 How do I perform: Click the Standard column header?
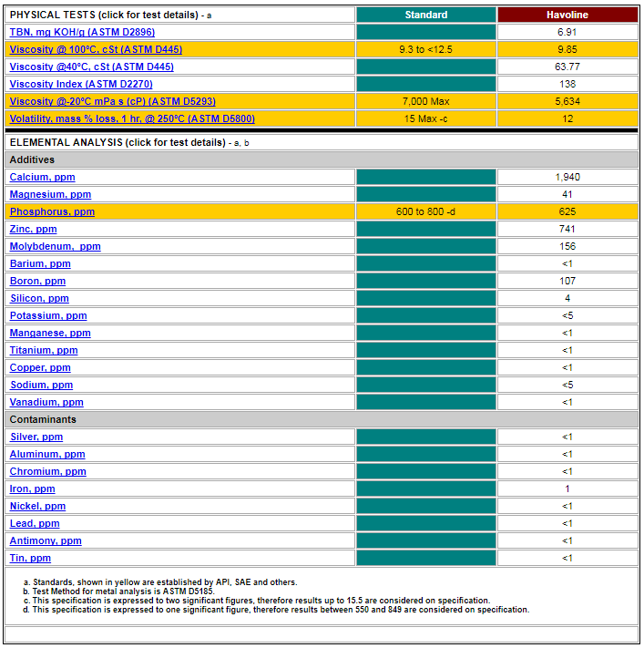(x=426, y=15)
